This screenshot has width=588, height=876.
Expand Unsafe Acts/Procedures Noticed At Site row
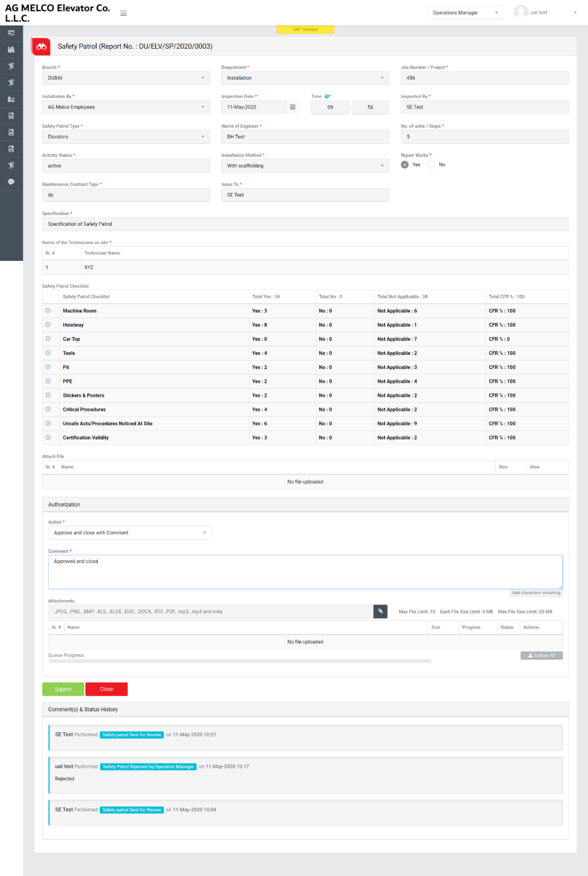(x=48, y=423)
